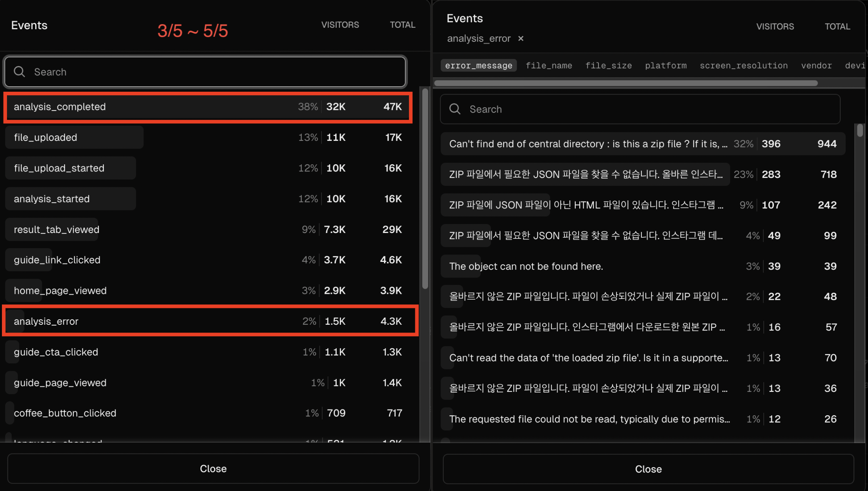
Task: Open the vendor property tab
Action: coord(816,66)
